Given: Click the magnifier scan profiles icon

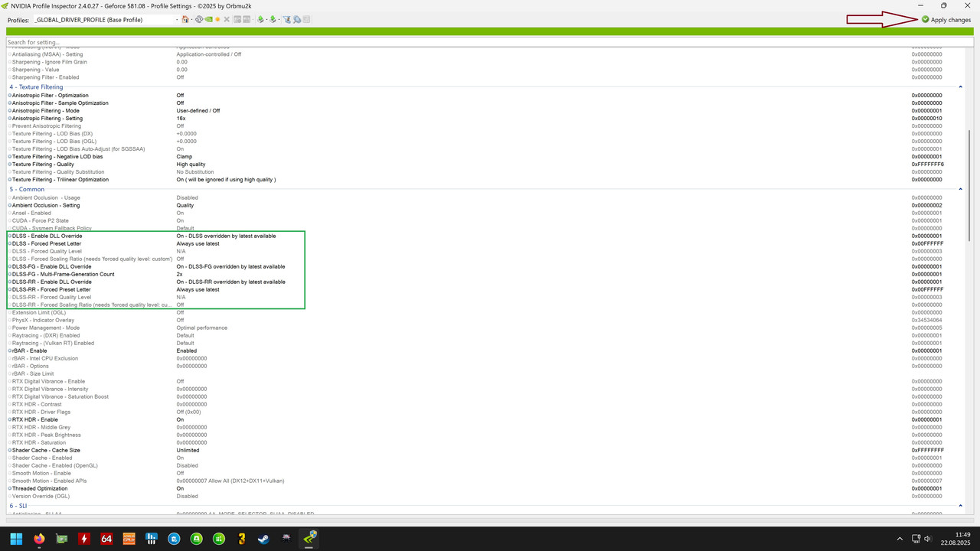Looking at the screenshot, I should 297,19.
